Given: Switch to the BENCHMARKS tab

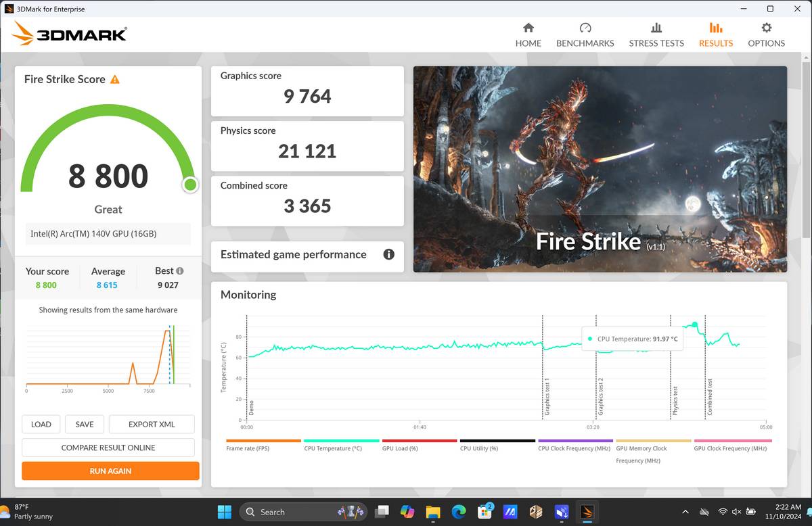Looking at the screenshot, I should coord(585,35).
